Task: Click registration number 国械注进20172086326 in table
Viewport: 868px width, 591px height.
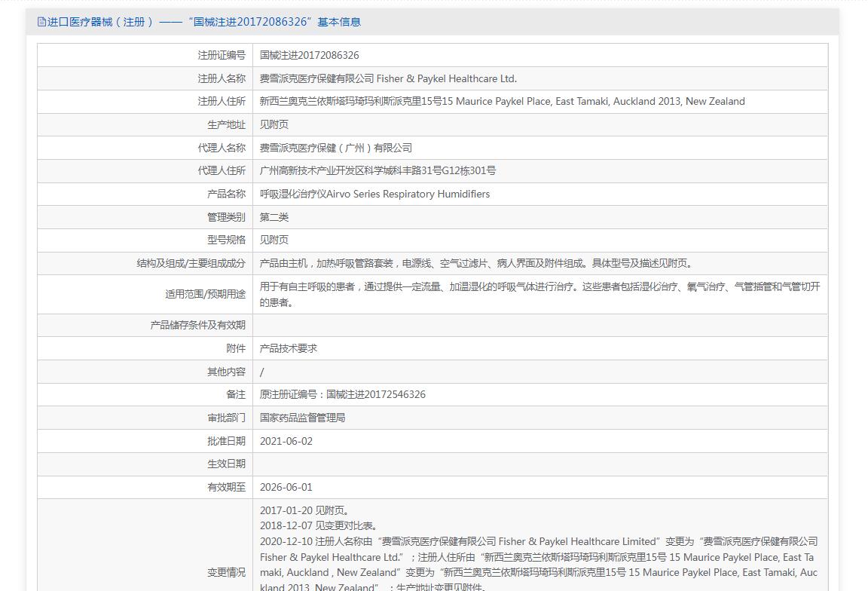Action: pos(309,55)
